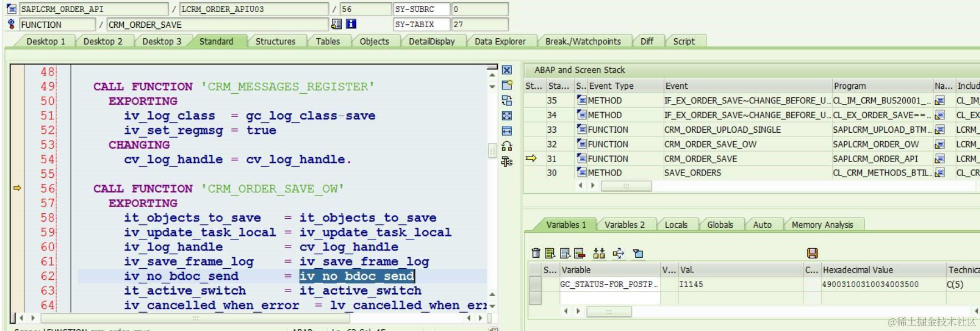Image resolution: width=980 pixels, height=331 pixels.
Task: Click green list icon next to trash
Action: pyautogui.click(x=550, y=253)
